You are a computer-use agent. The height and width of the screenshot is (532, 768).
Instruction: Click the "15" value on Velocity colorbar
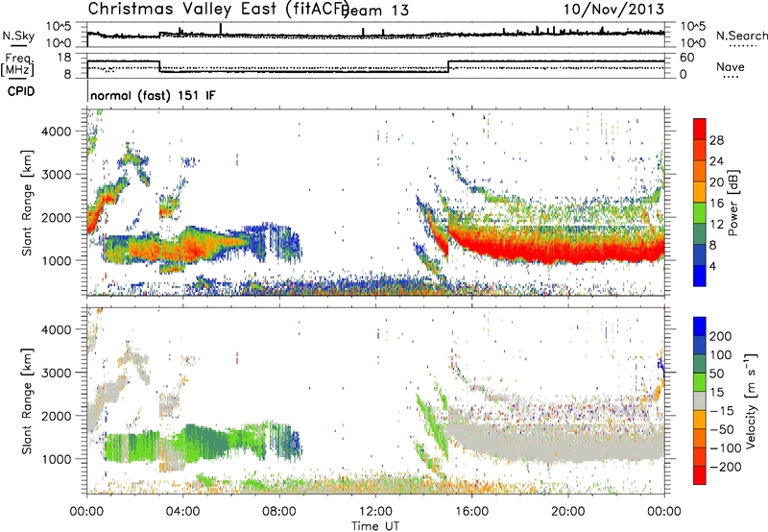pyautogui.click(x=716, y=392)
